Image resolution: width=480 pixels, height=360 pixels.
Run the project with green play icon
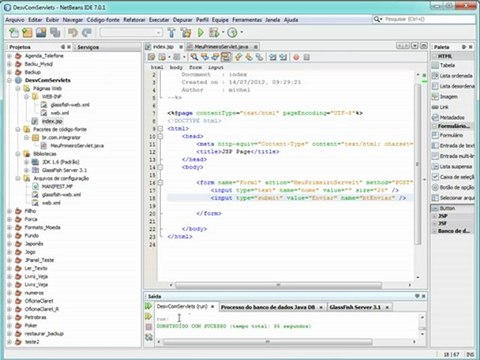(201, 32)
